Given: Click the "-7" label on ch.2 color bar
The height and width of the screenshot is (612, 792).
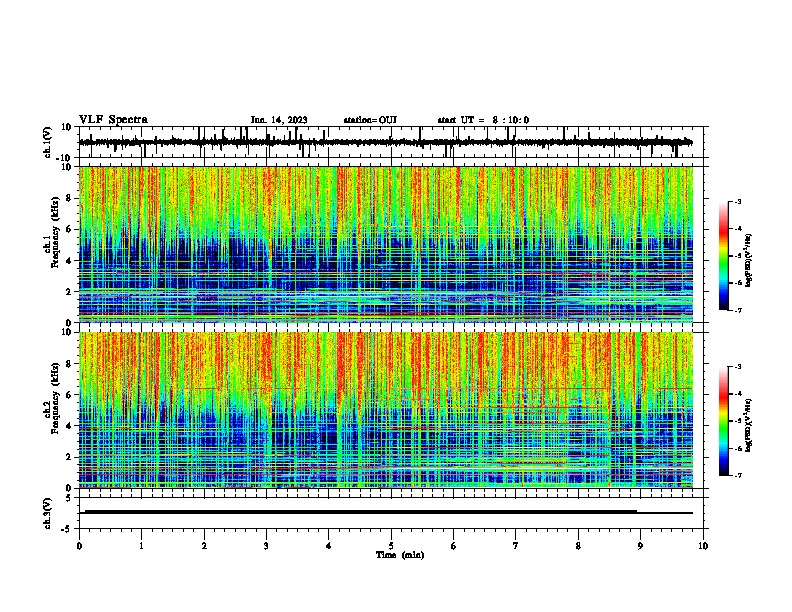Looking at the screenshot, I should click(737, 475).
